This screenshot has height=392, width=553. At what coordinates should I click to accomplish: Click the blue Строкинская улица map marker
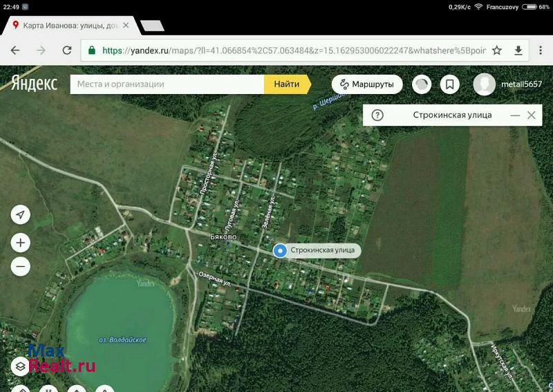280,251
